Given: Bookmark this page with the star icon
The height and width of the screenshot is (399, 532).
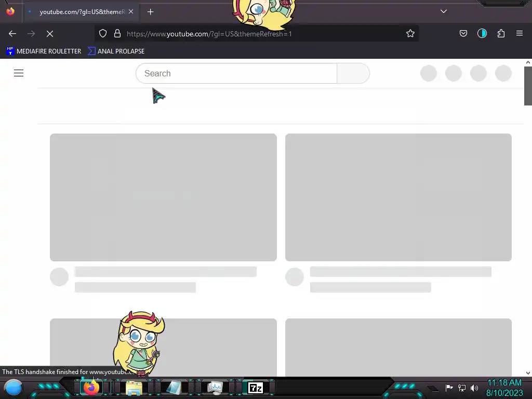Looking at the screenshot, I should coord(410,33).
